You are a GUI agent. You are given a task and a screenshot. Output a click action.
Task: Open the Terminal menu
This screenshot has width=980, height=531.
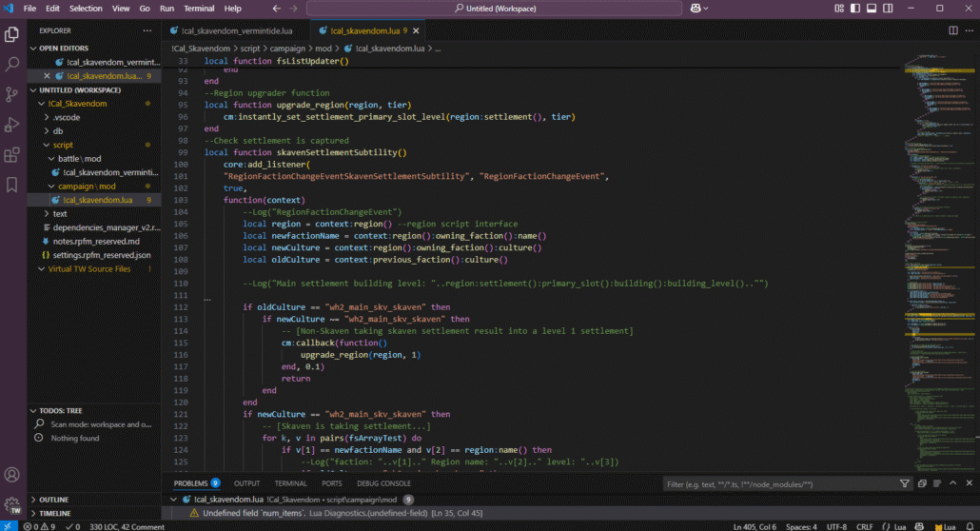(199, 9)
